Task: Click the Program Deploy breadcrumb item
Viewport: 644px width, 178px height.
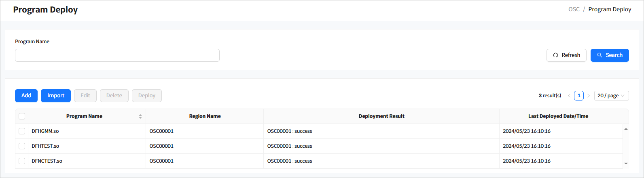Action: tap(610, 9)
